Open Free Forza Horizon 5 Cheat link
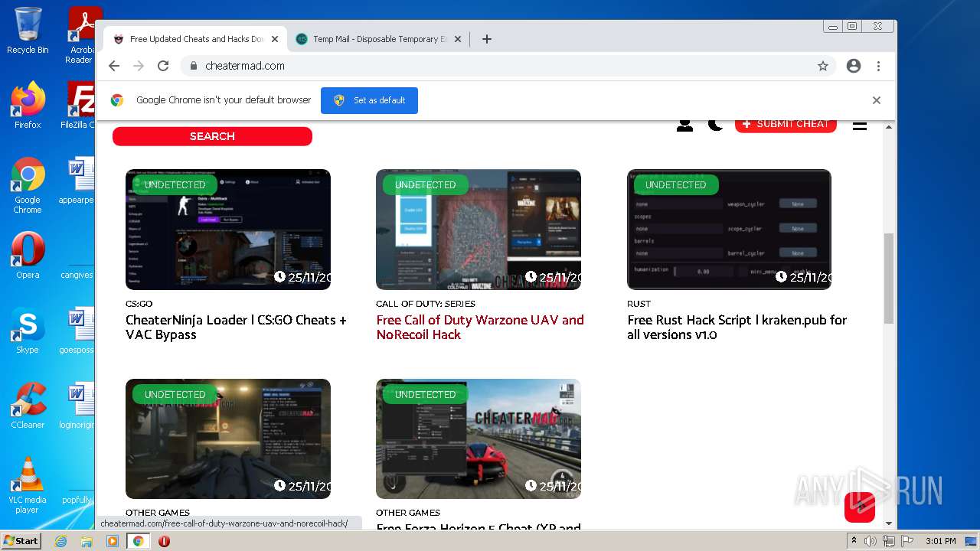 [x=479, y=527]
